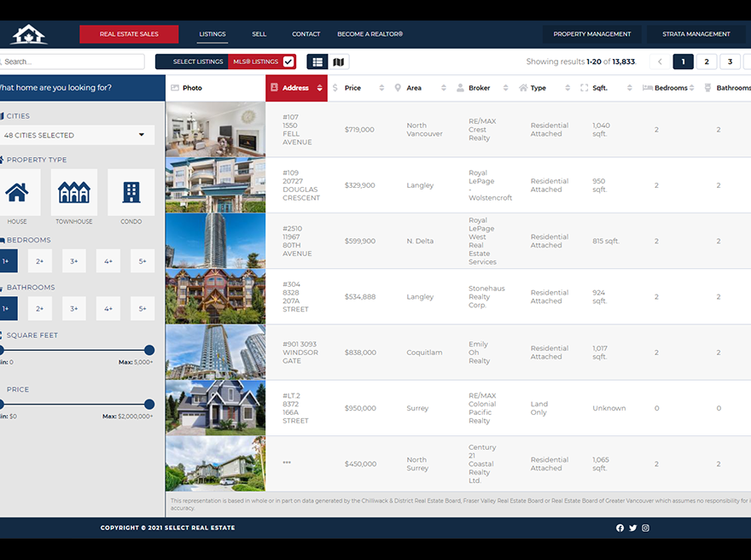The height and width of the screenshot is (560, 751).
Task: Open the Facebook page from the footer
Action: click(x=620, y=528)
